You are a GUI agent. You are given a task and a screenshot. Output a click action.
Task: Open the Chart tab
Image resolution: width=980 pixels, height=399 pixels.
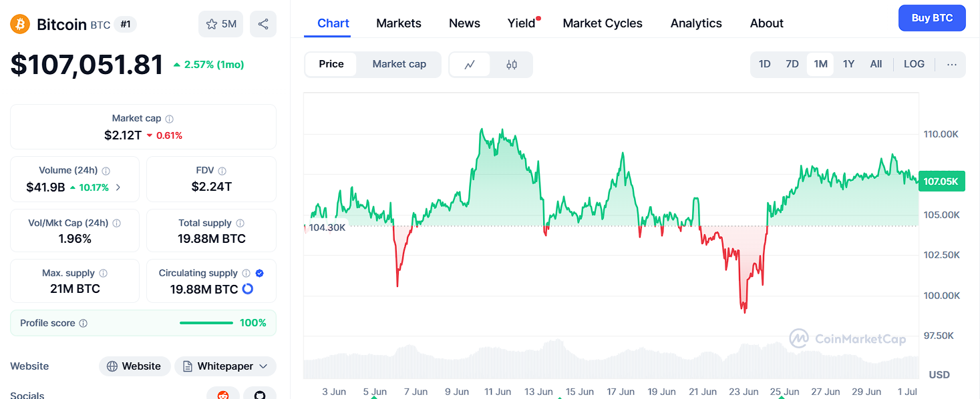[333, 23]
